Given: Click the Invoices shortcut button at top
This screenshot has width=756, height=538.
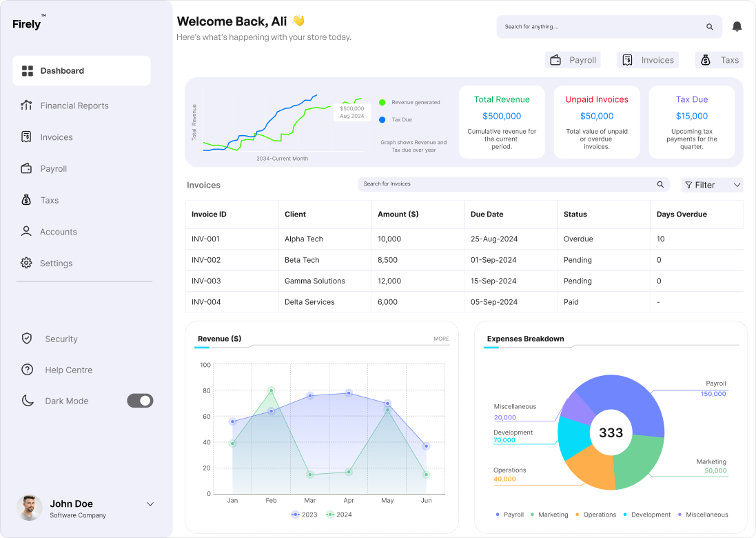Looking at the screenshot, I should pyautogui.click(x=648, y=60).
